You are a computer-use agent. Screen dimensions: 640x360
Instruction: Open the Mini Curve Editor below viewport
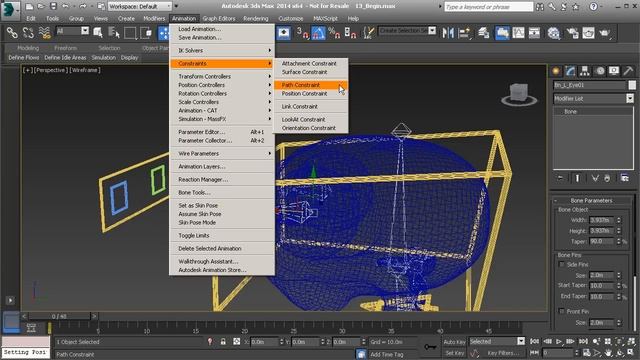coord(31,328)
